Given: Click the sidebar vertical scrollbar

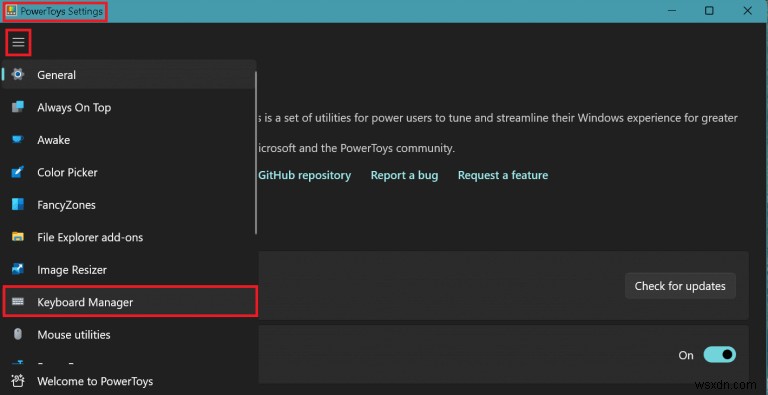Looking at the screenshot, I should point(256,153).
